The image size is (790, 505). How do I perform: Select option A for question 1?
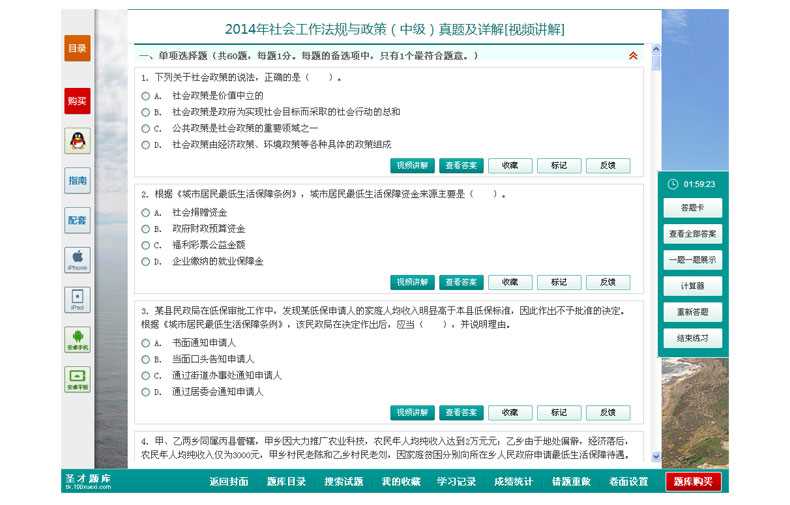145,96
